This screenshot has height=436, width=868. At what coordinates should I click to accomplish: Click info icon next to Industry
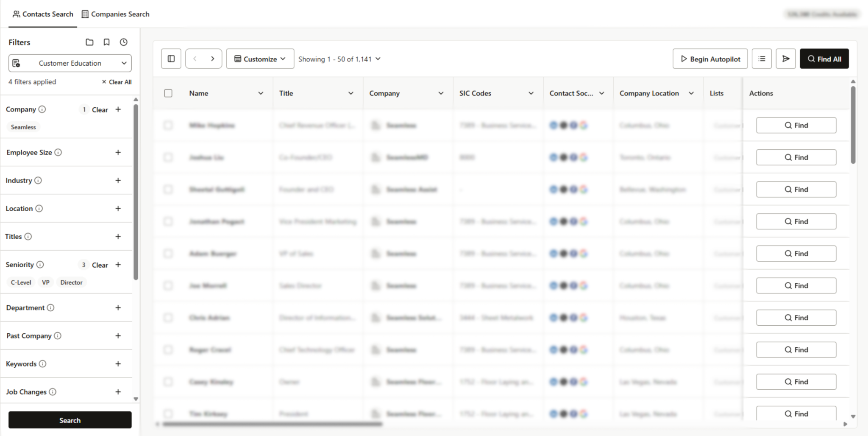tap(38, 180)
